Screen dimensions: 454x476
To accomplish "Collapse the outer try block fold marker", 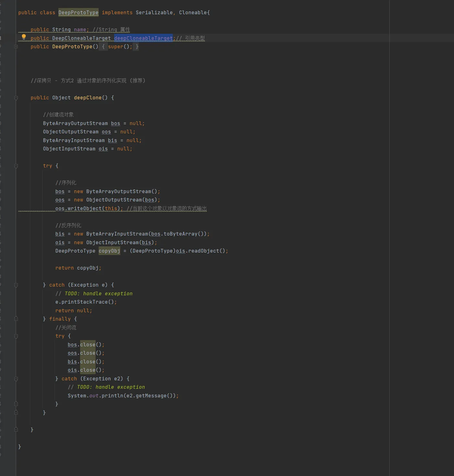I will pos(16,166).
